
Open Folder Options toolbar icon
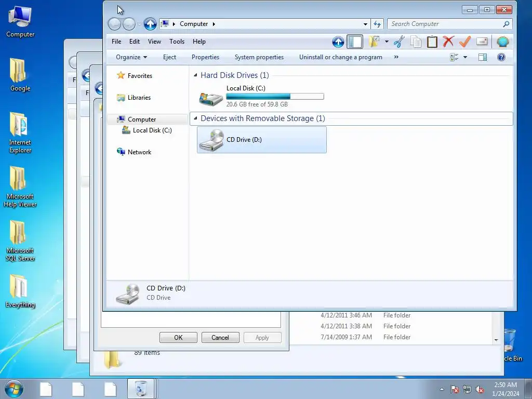coord(374,42)
